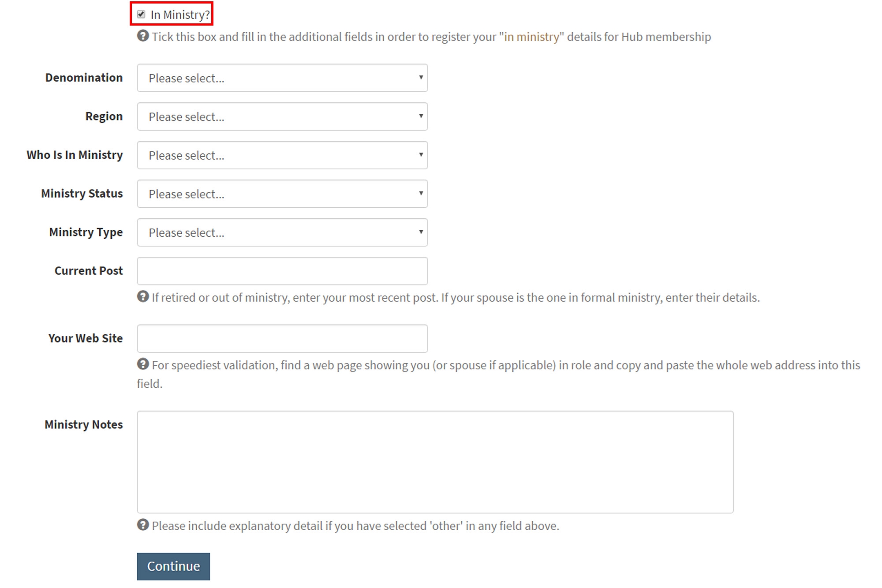Image resolution: width=882 pixels, height=588 pixels.
Task: Click the In Ministry? label text
Action: click(x=180, y=15)
